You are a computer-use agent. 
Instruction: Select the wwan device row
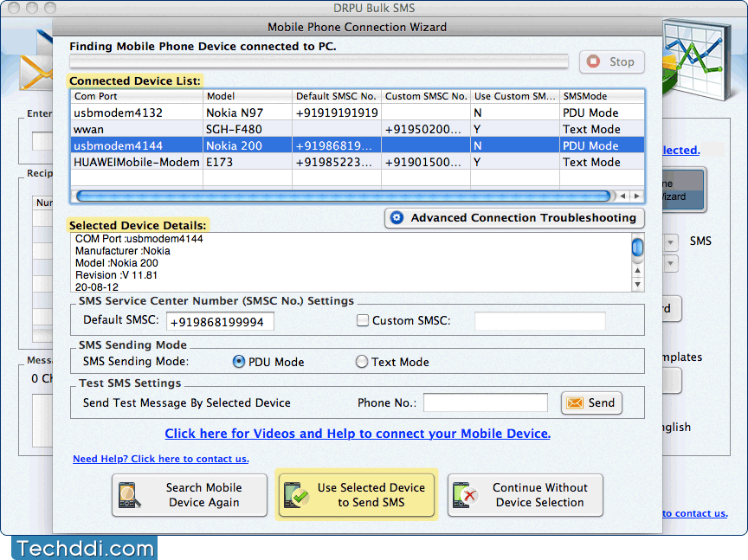[358, 129]
